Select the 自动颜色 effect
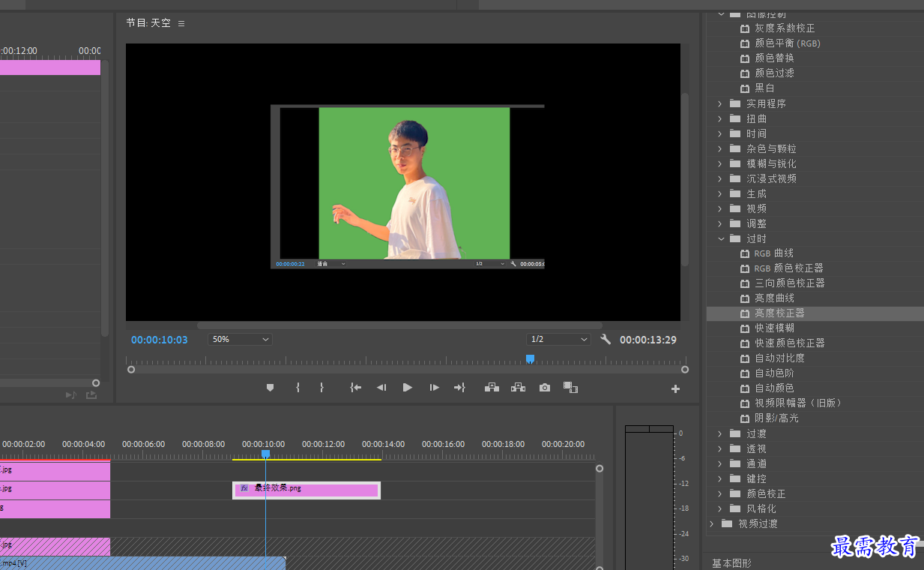Viewport: 924px width, 570px height. point(774,388)
